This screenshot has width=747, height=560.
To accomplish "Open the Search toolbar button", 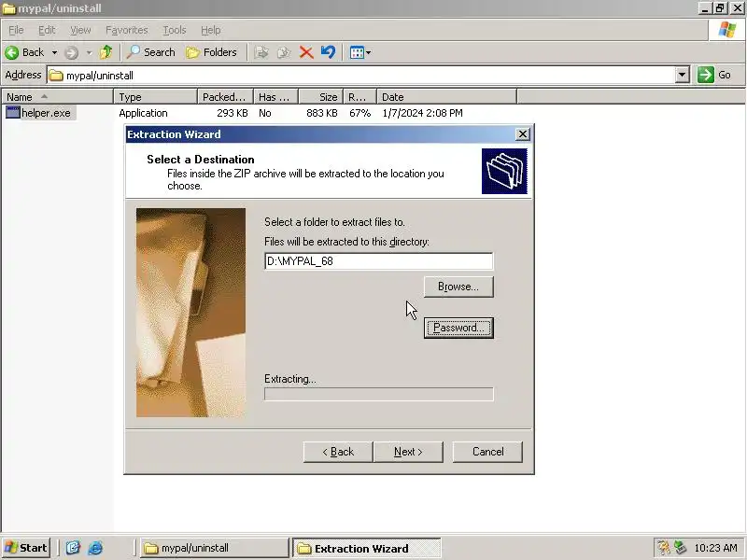I will click(x=150, y=52).
